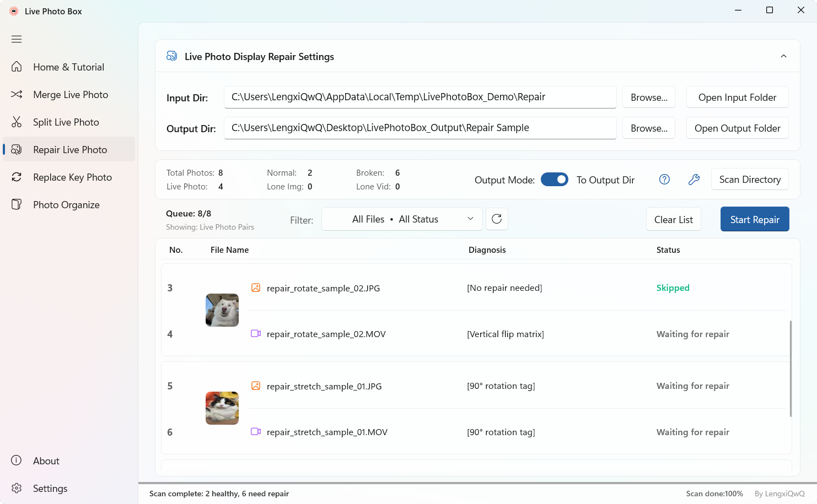Go to Home & Tutorial page
The height and width of the screenshot is (504, 817).
coord(69,67)
